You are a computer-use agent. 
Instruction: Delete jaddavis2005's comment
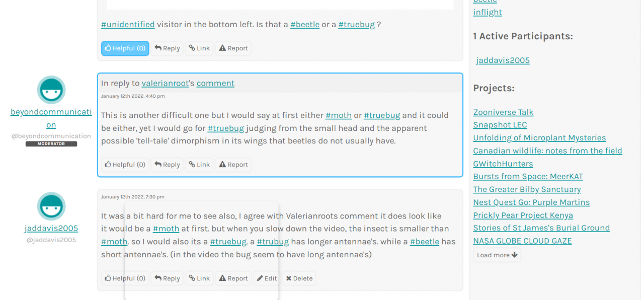pos(299,278)
